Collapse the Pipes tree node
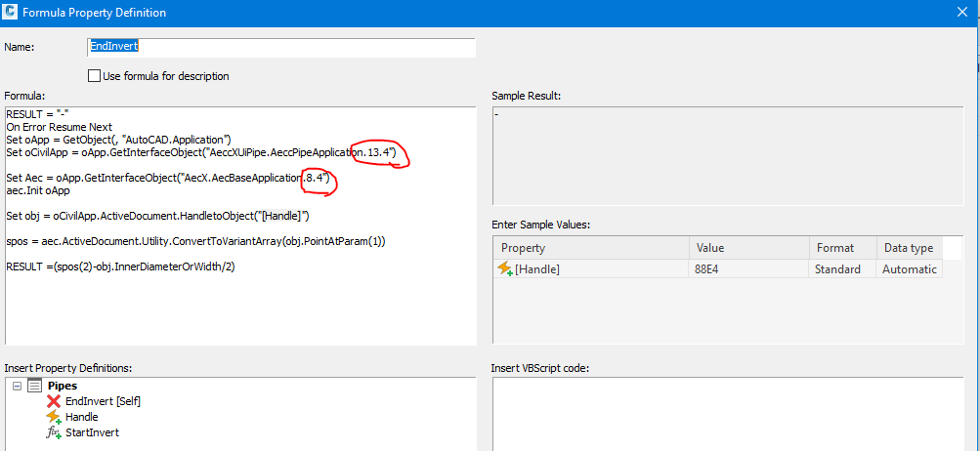The height and width of the screenshot is (451, 980). tap(18, 386)
